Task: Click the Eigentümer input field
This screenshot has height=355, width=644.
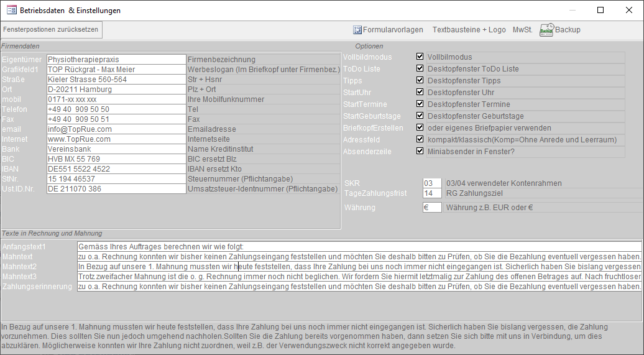Action: pos(116,60)
